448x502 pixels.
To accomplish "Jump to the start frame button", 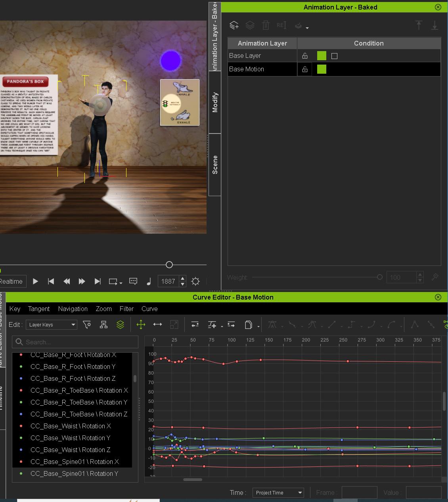I will [51, 281].
